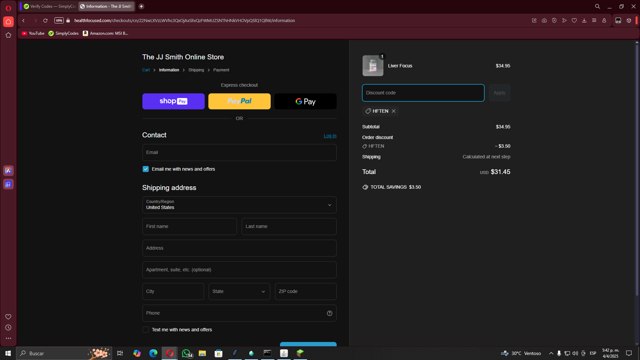Image resolution: width=640 pixels, height=360 pixels.
Task: Click the red Opera home speed dial icon
Action: click(8, 22)
